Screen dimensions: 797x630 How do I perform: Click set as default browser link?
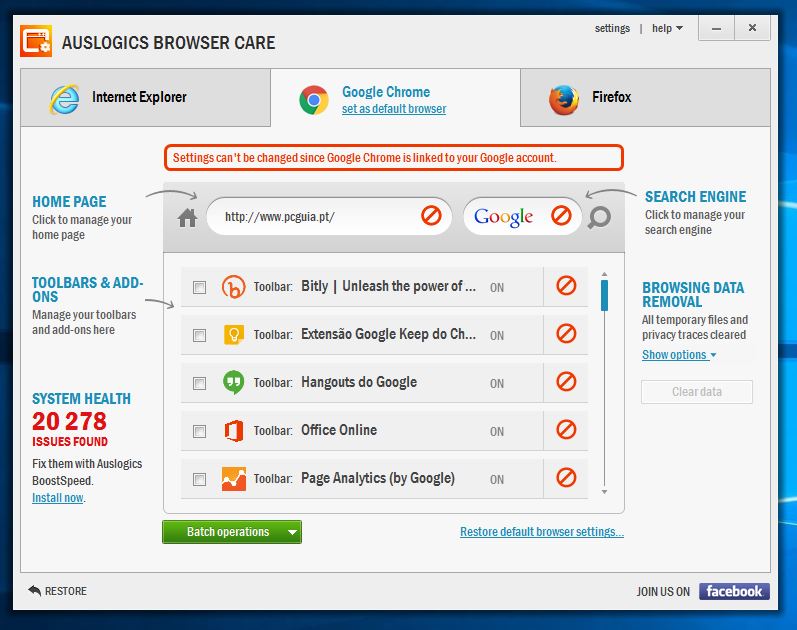[x=394, y=109]
